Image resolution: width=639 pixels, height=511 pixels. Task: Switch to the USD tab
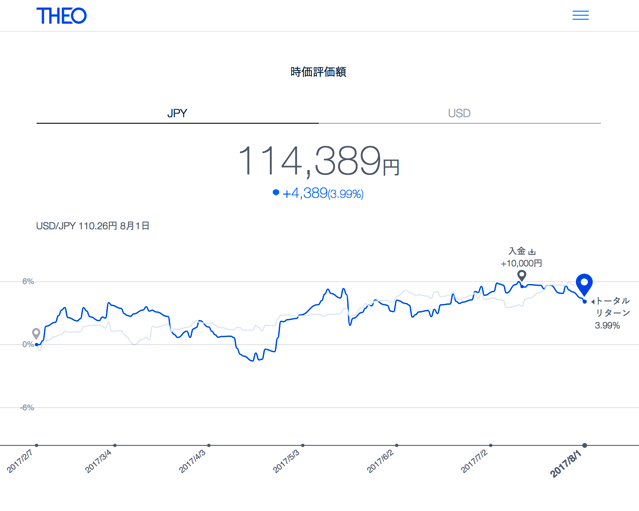(459, 113)
